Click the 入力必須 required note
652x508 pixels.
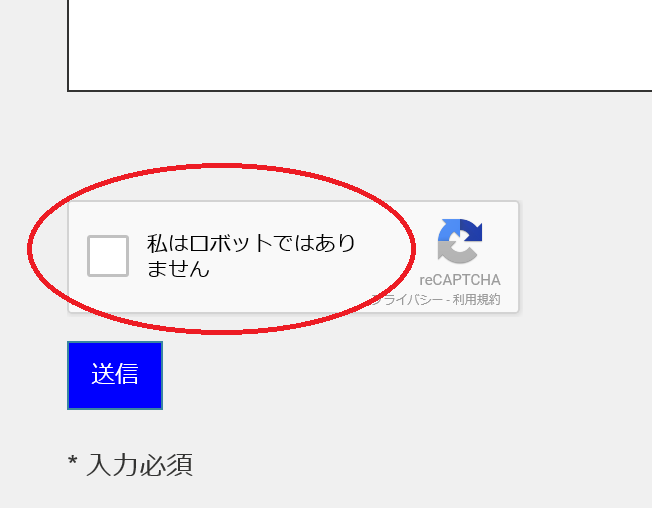139,464
